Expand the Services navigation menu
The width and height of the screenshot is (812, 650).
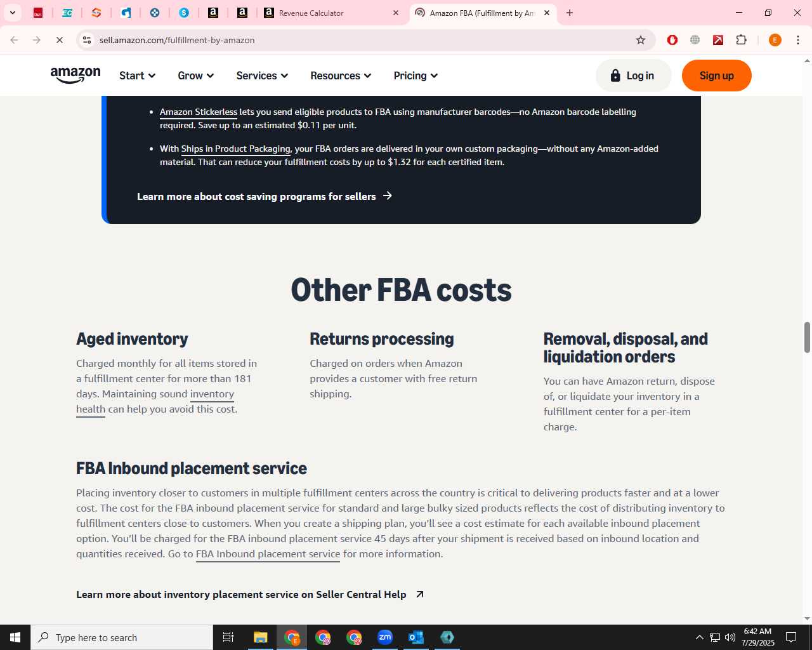(262, 76)
